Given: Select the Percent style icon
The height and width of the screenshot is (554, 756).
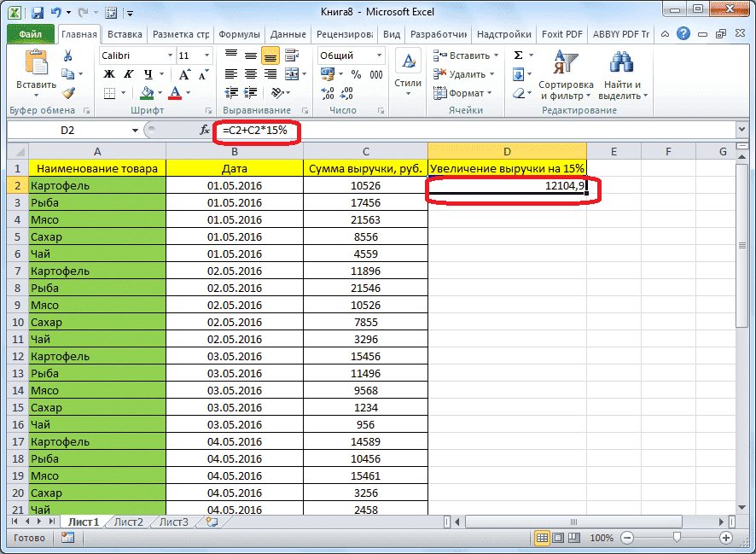Looking at the screenshot, I should tap(356, 75).
